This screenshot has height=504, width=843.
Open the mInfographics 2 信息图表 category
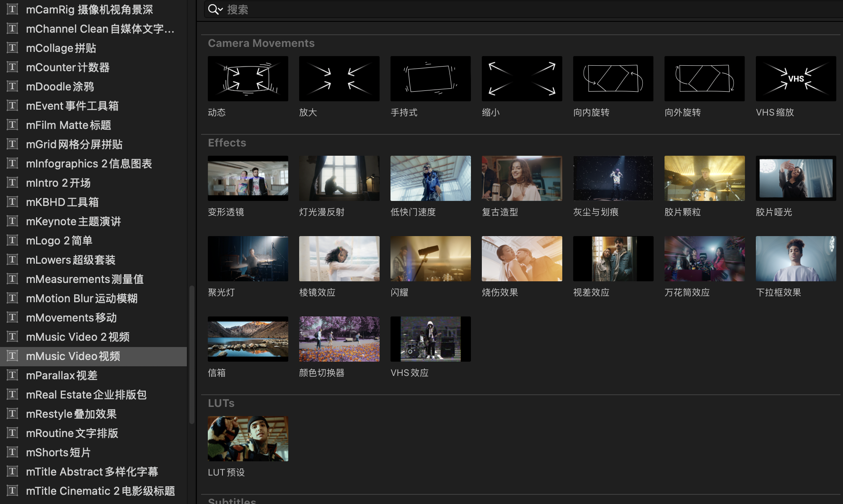click(x=93, y=163)
